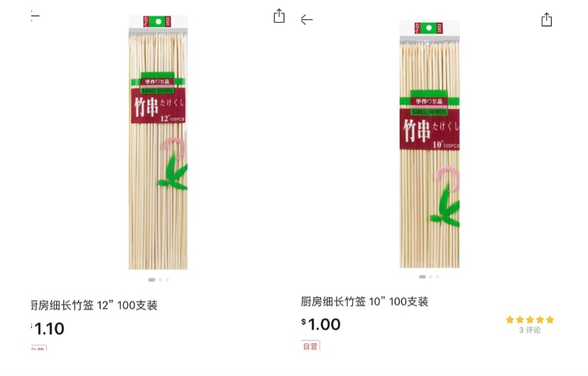The image size is (588, 376).
Task: Tap the share icon on the 12” product page
Action: coord(279,16)
